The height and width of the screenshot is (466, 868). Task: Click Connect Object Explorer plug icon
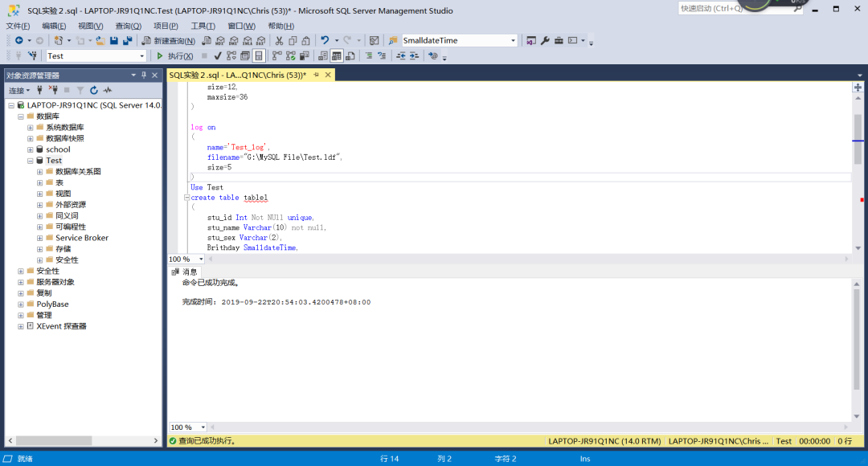point(39,90)
